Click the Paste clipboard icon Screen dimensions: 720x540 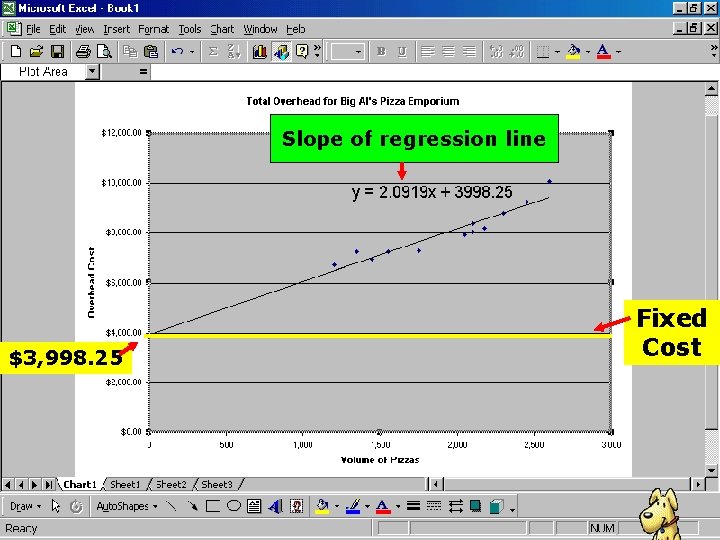tap(151, 51)
